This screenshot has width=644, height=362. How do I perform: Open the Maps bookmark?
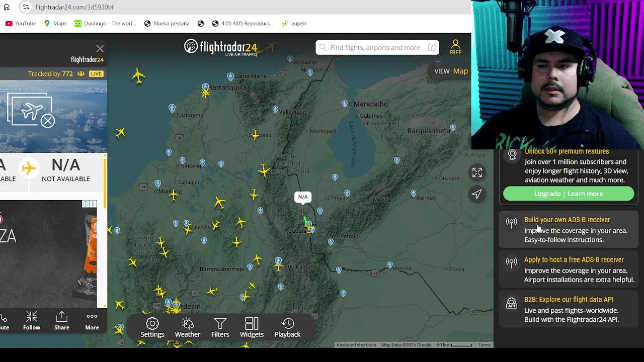(55, 23)
